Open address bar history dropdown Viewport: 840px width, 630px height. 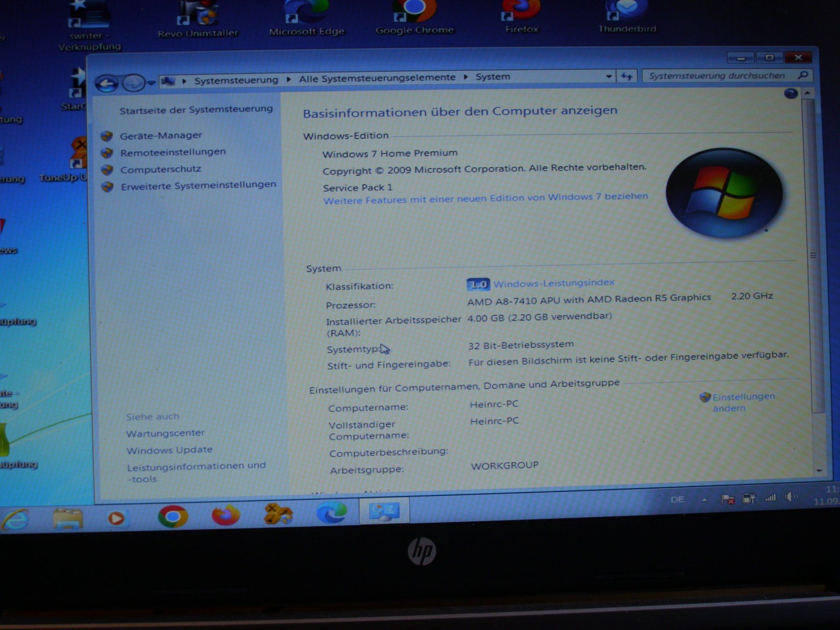(x=609, y=76)
